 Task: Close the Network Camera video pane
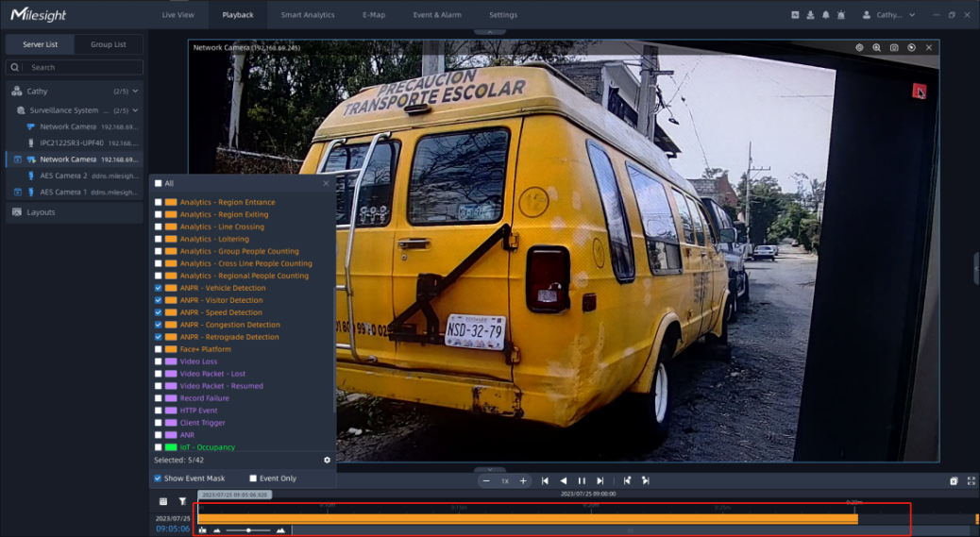(929, 47)
